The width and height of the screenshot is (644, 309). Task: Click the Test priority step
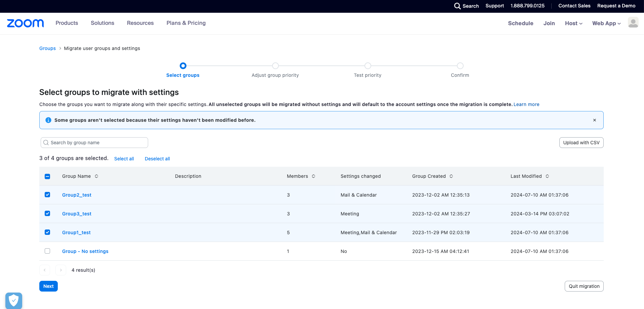pyautogui.click(x=368, y=70)
